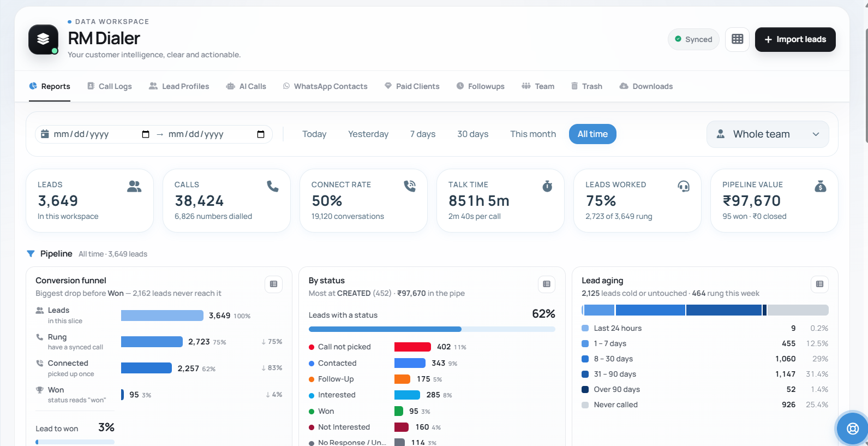Switch to the Reports tab
Screen dimensions: 868x446
coord(50,86)
